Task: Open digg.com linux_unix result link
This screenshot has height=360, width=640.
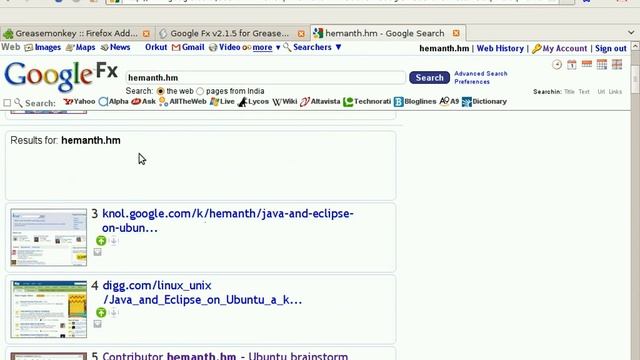Action: (202, 293)
